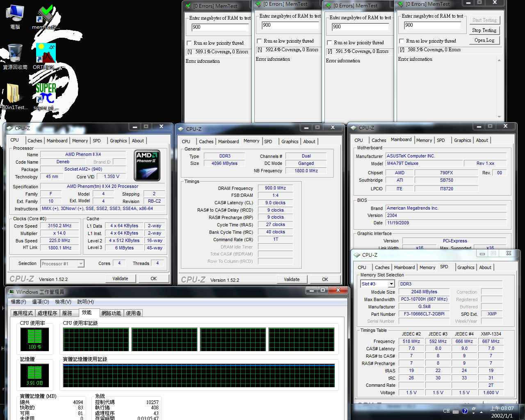This screenshot has width=525, height=420.
Task: Open the language bar options arrow
Action: tap(474, 413)
